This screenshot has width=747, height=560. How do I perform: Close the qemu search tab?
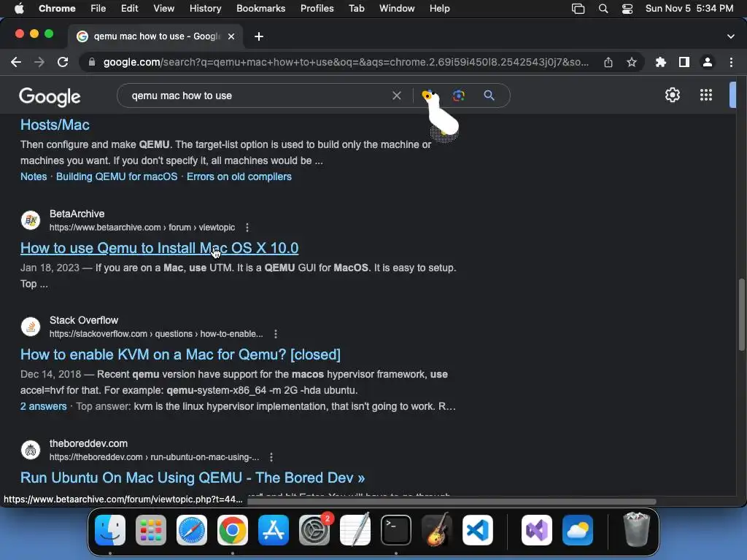pos(231,36)
